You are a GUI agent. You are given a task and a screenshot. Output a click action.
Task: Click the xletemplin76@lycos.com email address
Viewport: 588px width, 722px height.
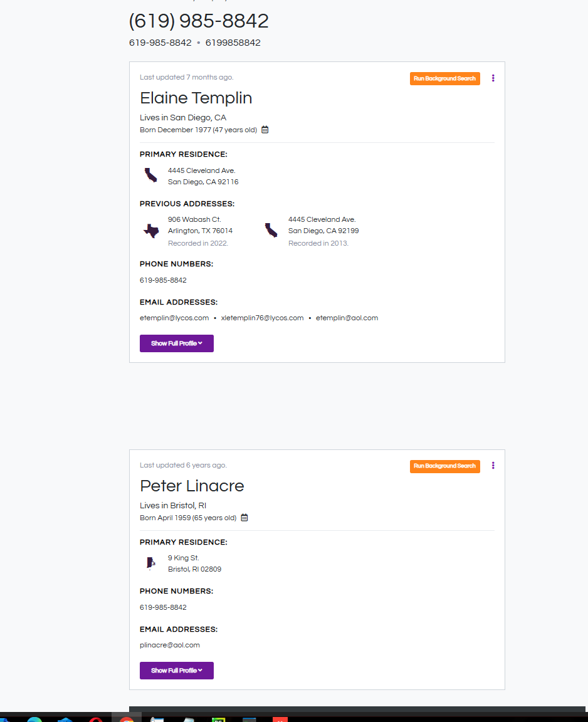[262, 318]
